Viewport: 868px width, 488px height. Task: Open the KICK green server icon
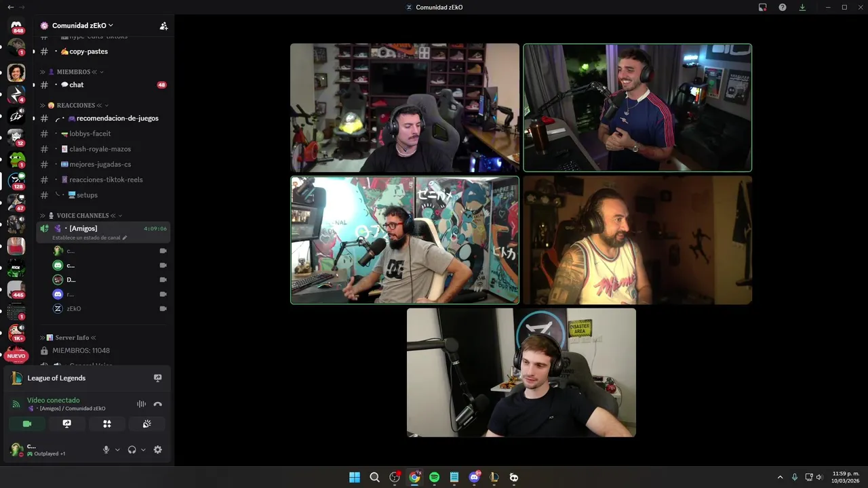16,268
